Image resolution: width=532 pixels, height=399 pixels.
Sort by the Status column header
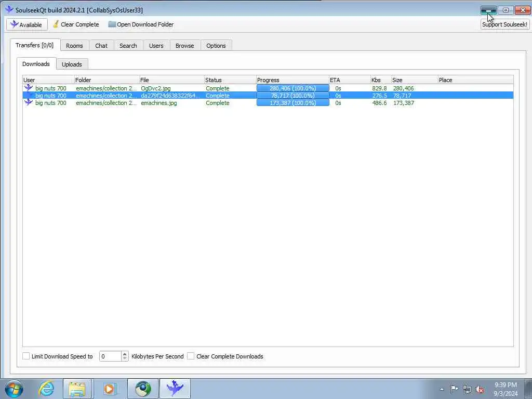coord(230,80)
